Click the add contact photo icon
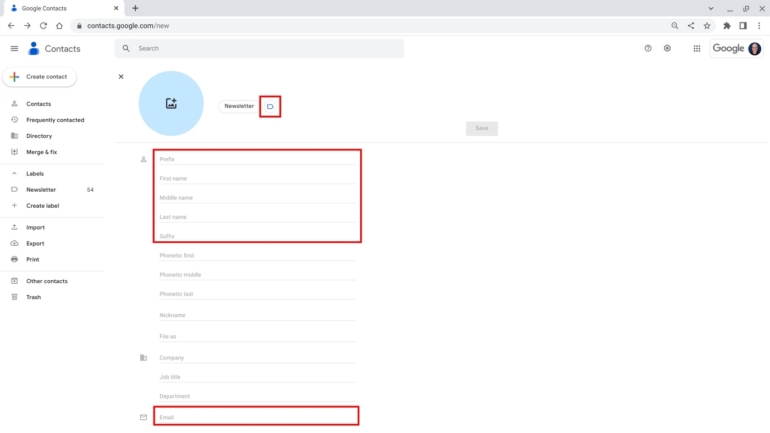This screenshot has width=770, height=433. 171,103
